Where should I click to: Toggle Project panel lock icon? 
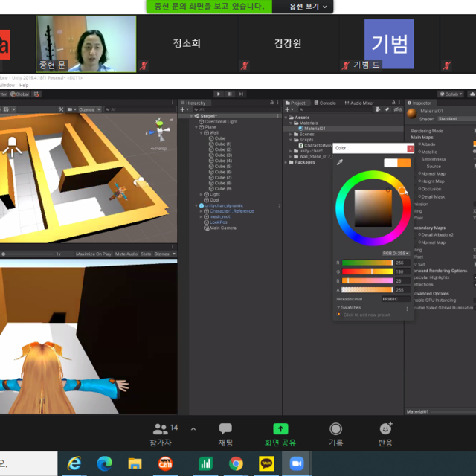393,103
